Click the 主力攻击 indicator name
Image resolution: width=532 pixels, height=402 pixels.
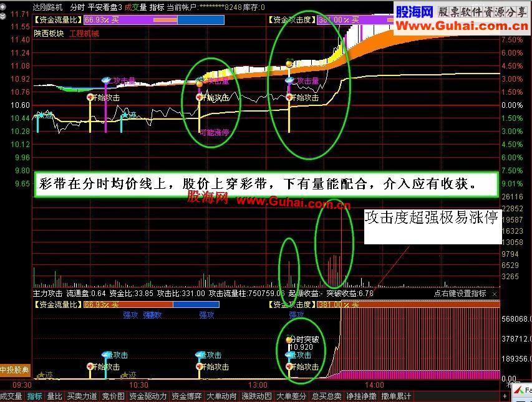[48, 294]
